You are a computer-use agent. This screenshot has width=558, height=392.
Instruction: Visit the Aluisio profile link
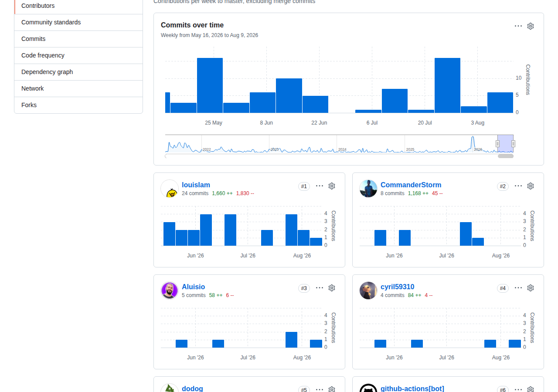click(x=193, y=287)
